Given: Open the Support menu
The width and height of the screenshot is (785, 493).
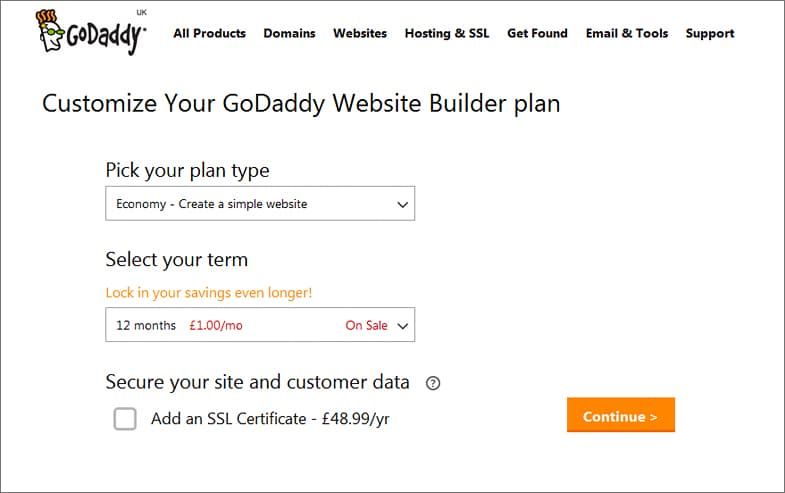Looking at the screenshot, I should [x=710, y=34].
